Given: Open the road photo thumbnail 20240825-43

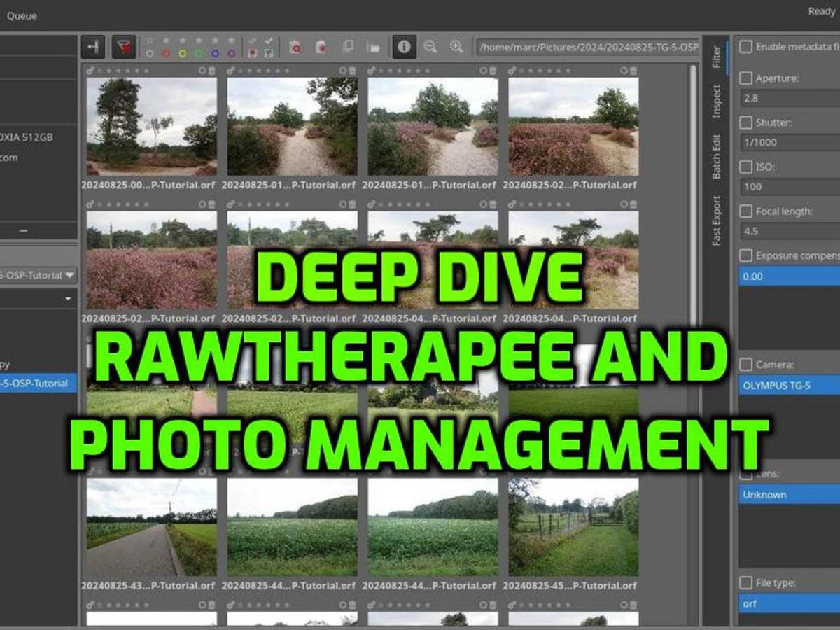Looking at the screenshot, I should (152, 527).
